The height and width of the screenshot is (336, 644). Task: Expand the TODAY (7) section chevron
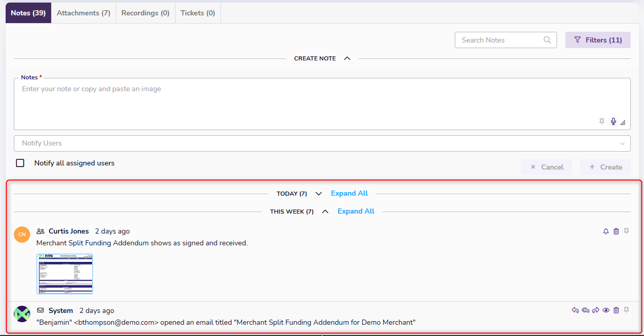(x=319, y=194)
